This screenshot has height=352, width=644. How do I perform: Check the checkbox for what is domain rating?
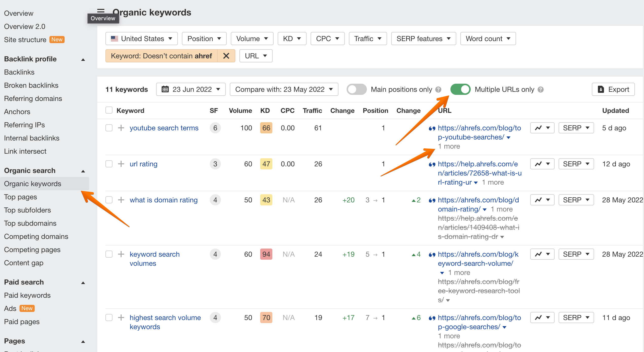coord(109,200)
